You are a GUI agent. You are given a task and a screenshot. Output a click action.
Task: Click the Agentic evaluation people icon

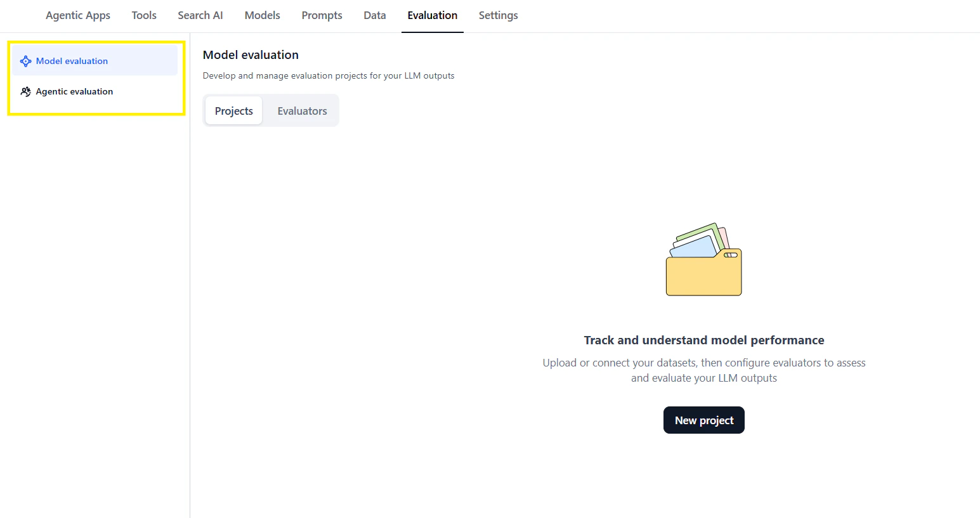[x=26, y=91]
